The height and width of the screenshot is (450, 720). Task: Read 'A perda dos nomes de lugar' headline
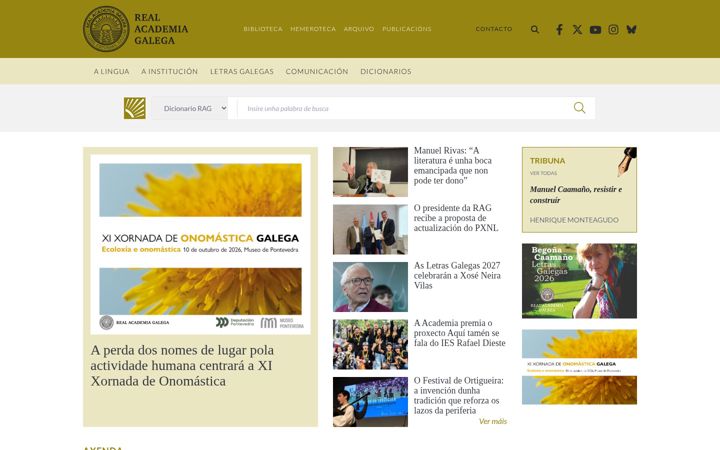[182, 366]
